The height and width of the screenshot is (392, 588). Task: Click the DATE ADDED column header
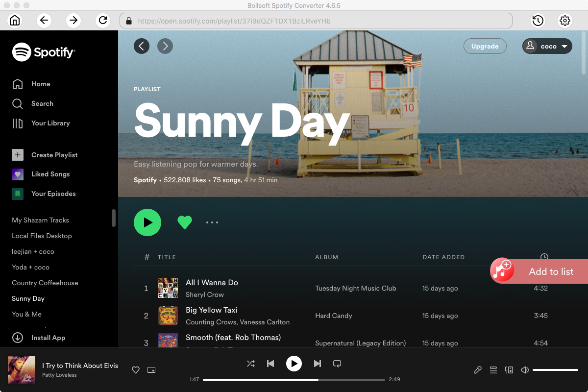pyautogui.click(x=443, y=257)
